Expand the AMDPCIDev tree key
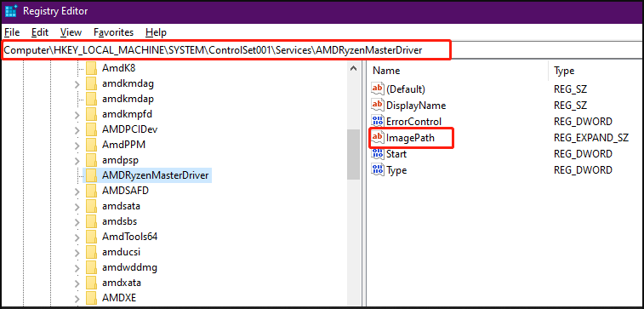The width and height of the screenshot is (644, 309). (x=77, y=130)
